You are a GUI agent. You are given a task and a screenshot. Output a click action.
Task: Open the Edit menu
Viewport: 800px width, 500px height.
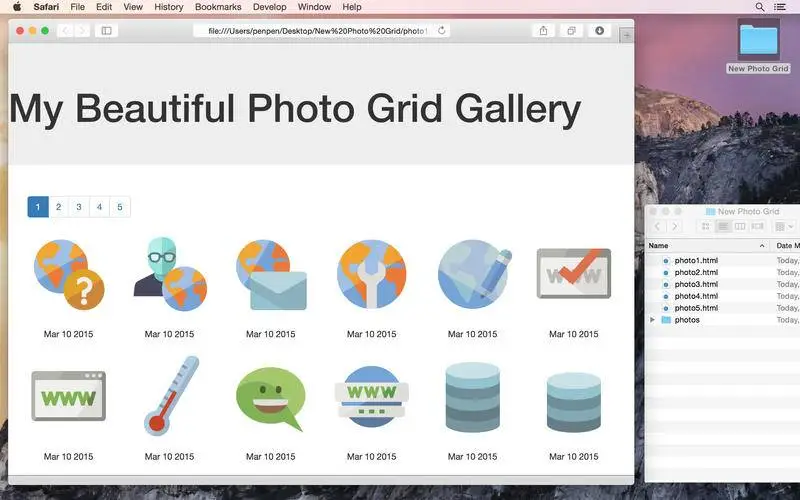click(104, 7)
